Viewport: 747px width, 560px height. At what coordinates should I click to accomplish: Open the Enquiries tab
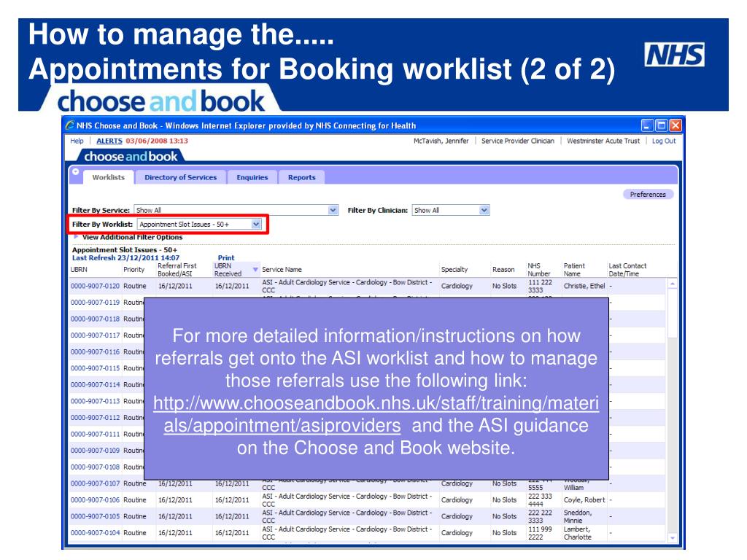[252, 177]
